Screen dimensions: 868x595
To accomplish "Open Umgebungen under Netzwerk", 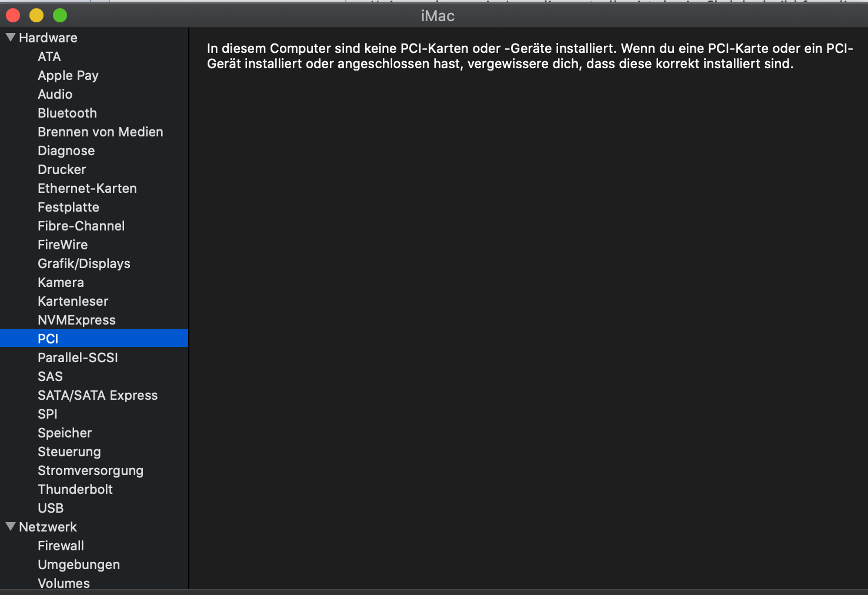I will pos(79,564).
